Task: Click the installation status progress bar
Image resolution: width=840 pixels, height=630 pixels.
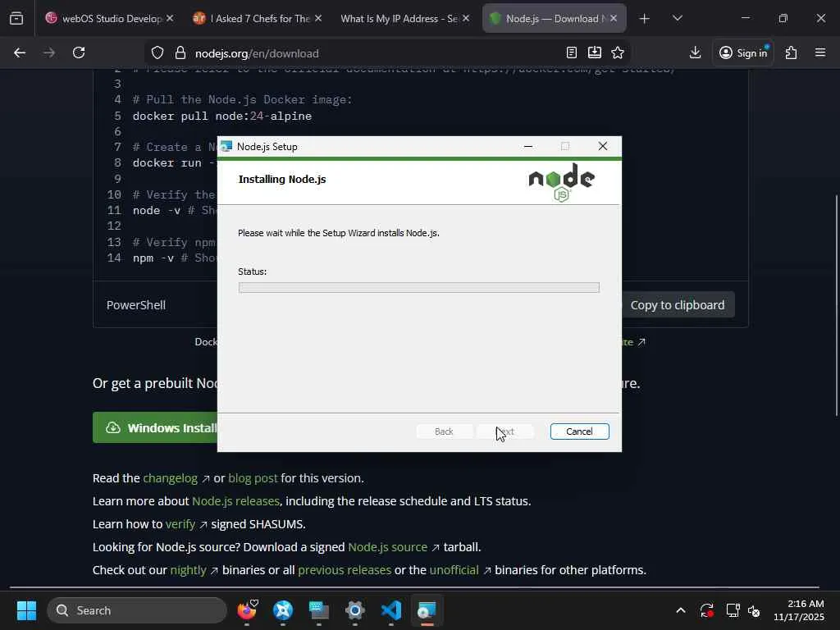Action: click(419, 288)
